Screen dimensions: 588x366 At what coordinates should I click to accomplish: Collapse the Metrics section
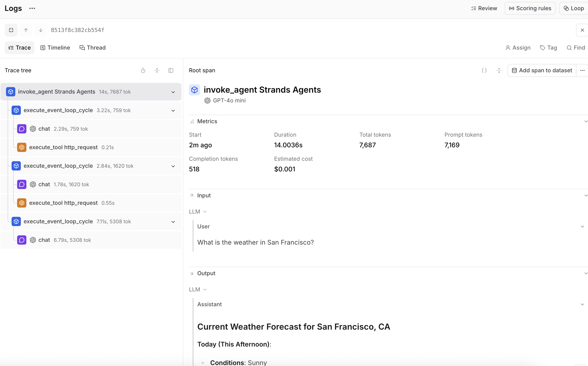point(586,121)
